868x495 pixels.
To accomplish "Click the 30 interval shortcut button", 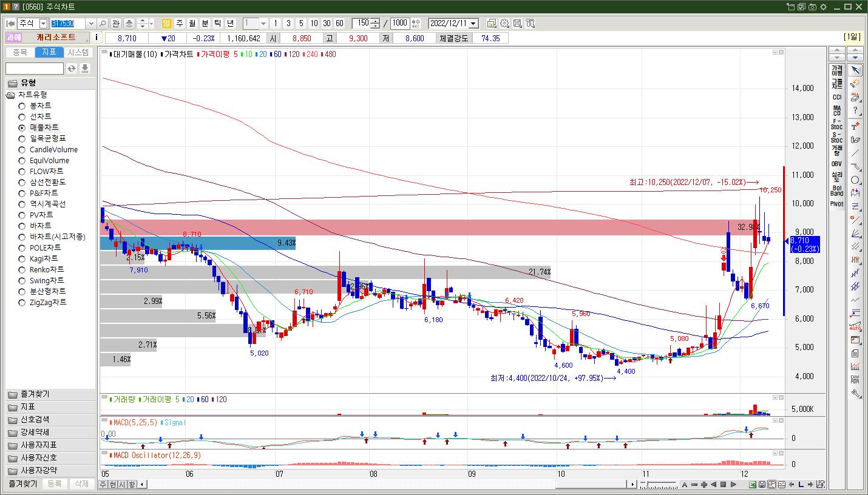I will coord(327,23).
